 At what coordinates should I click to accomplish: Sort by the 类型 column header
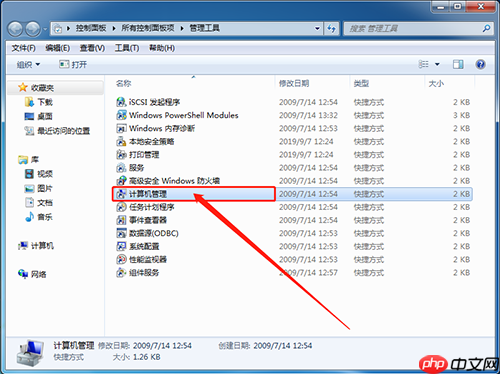361,83
